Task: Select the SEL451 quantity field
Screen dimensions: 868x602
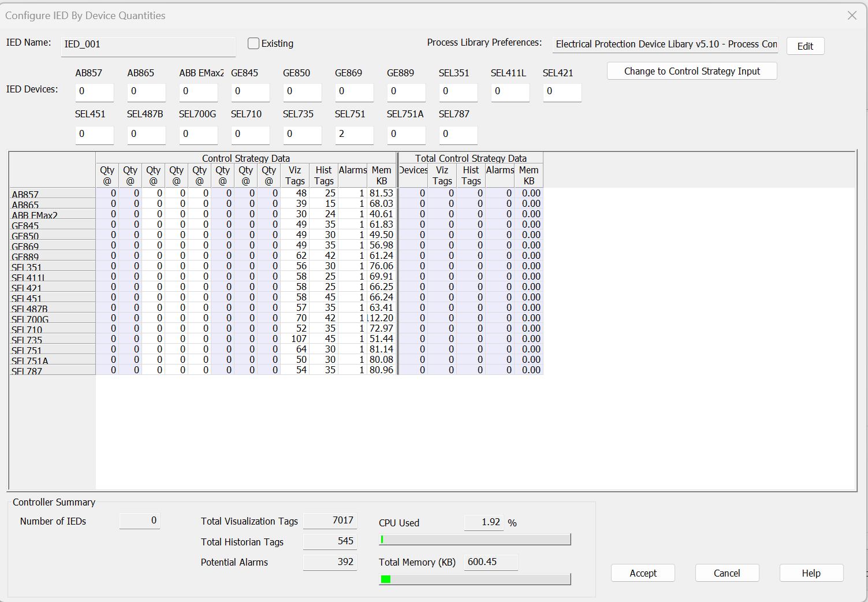Action: click(94, 135)
